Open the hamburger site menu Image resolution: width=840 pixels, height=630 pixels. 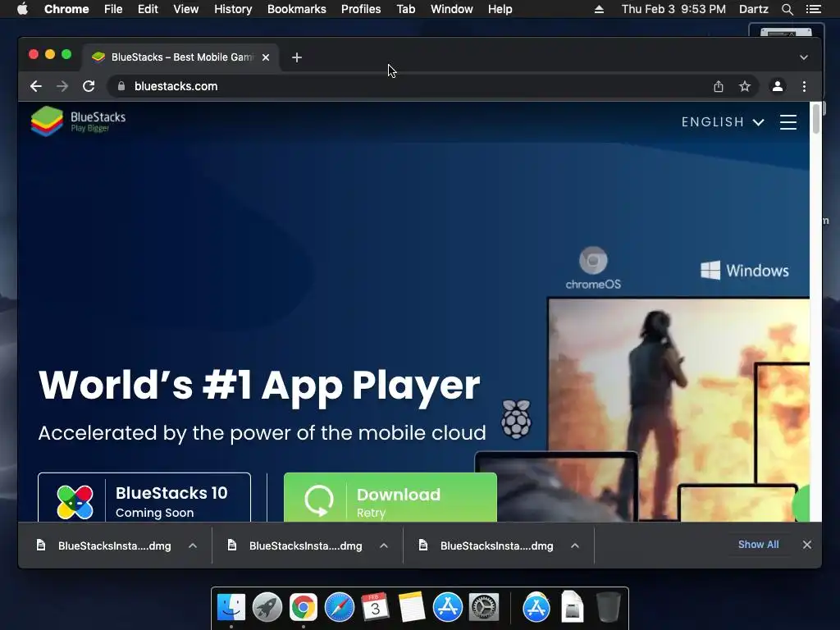(x=788, y=122)
